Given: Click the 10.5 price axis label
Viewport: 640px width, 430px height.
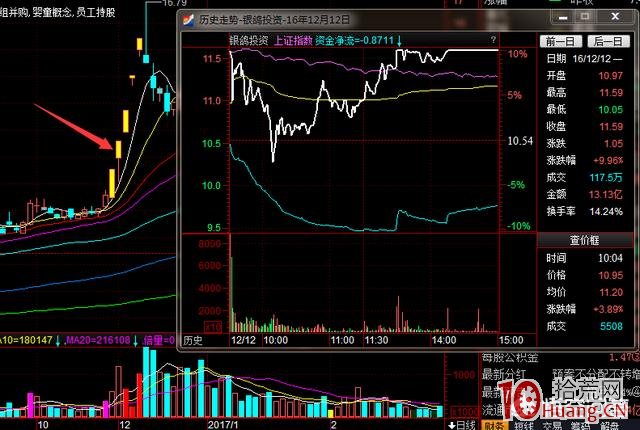Looking at the screenshot, I should coord(212,144).
